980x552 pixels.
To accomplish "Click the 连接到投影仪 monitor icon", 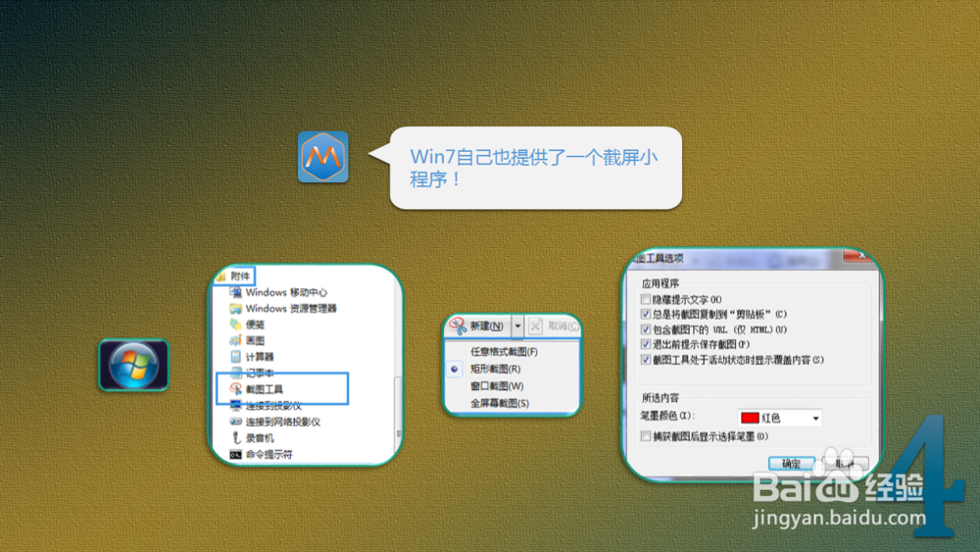I will (x=235, y=405).
